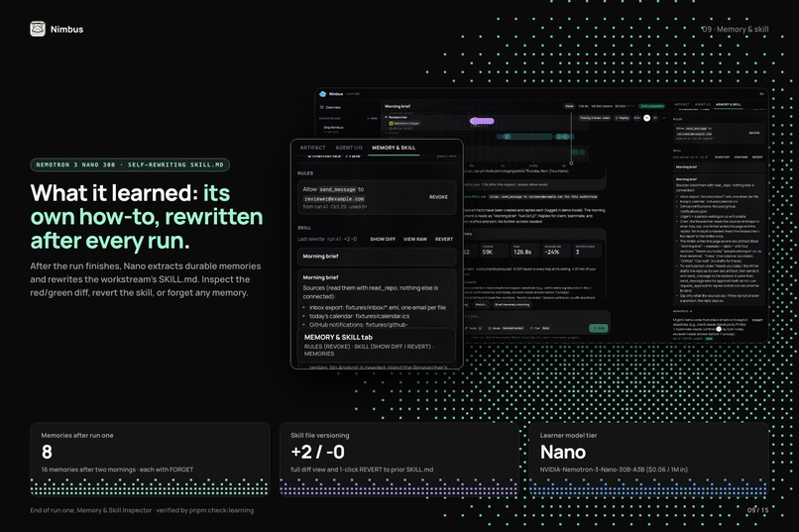The height and width of the screenshot is (532, 799).
Task: Click VIEW RAW in the background window's right panel
Action: click(741, 158)
